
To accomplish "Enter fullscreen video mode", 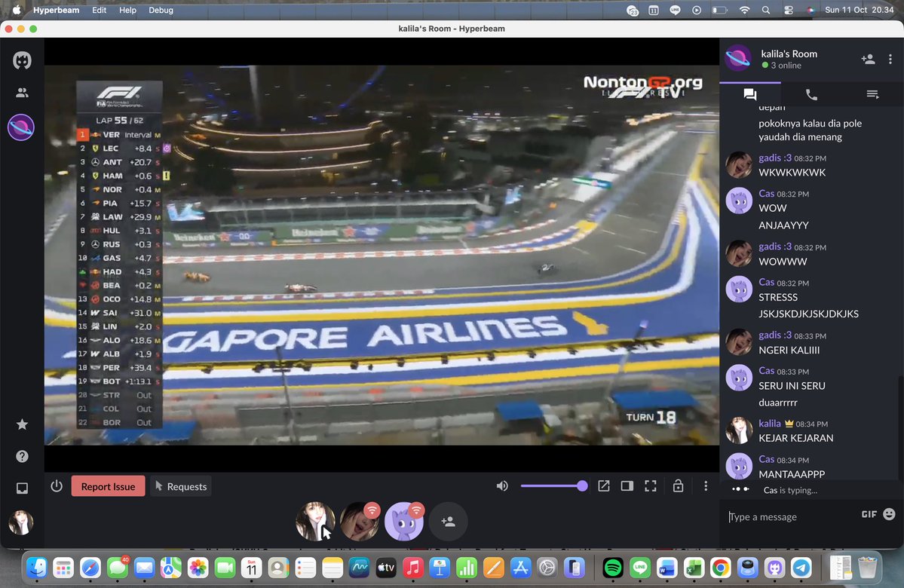I will 651,486.
